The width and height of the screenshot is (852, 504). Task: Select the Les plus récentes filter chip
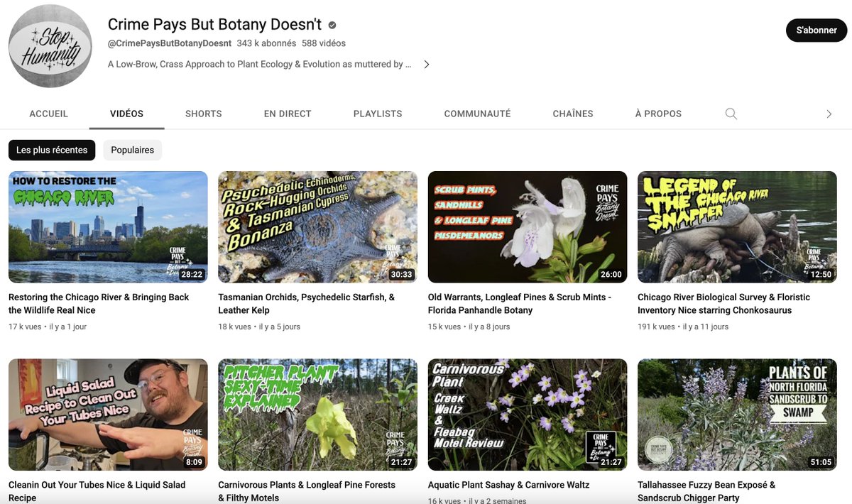[x=52, y=150]
